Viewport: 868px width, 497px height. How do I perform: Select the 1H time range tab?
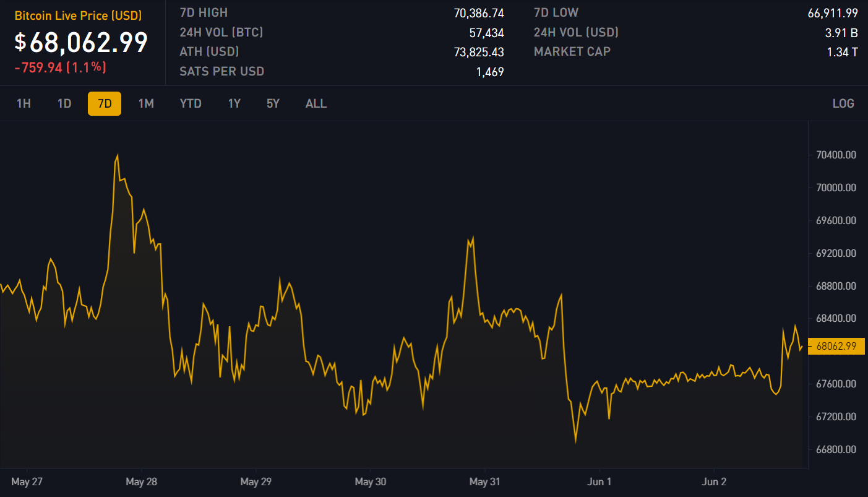tap(24, 103)
